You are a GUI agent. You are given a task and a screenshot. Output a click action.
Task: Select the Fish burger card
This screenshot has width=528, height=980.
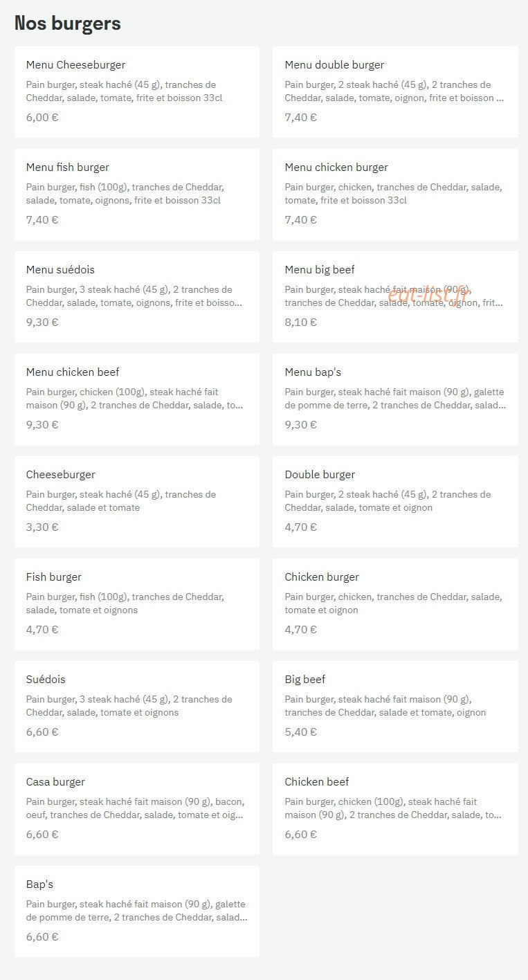[x=137, y=604]
